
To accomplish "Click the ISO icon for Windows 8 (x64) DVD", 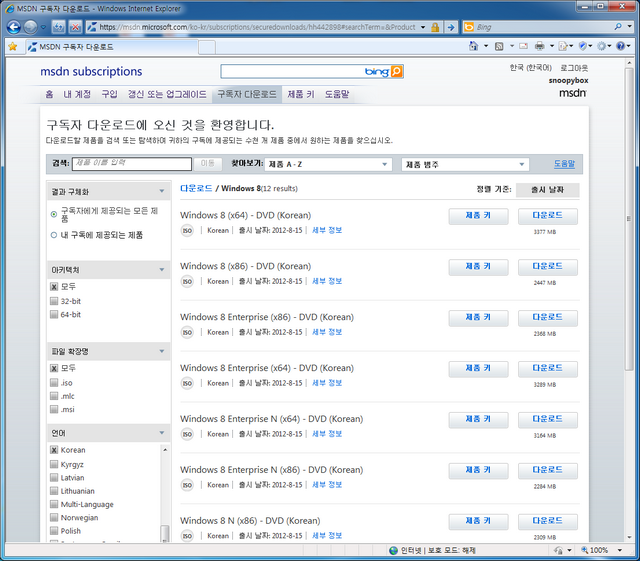I will click(187, 230).
